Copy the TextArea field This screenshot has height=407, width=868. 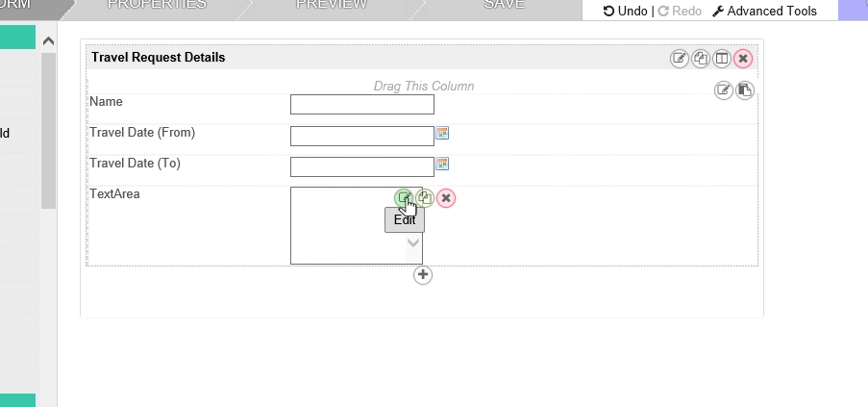click(x=425, y=198)
